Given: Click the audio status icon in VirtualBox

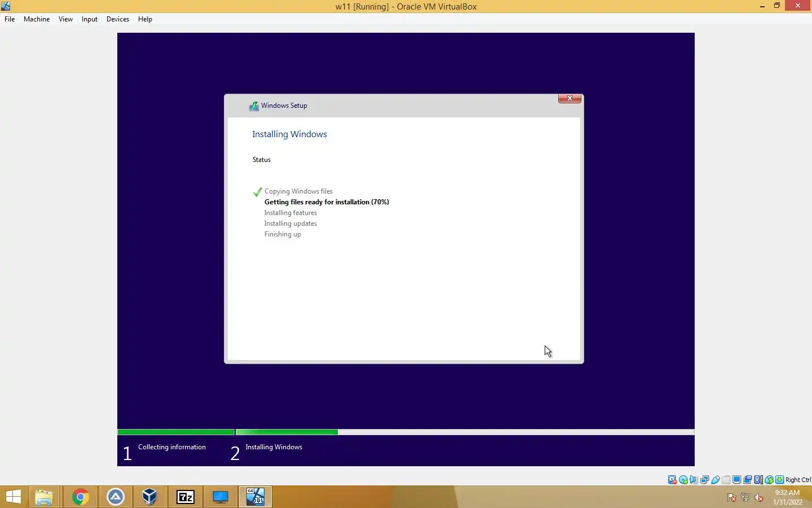Looking at the screenshot, I should (694, 480).
